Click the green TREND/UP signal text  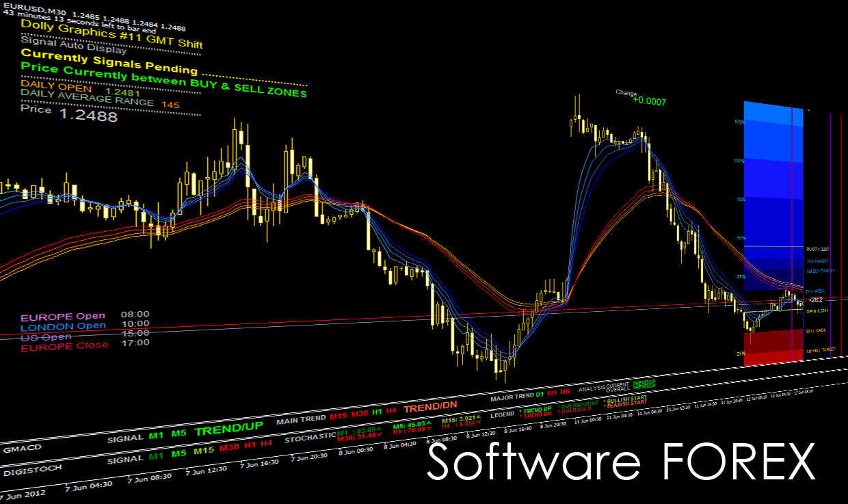tap(229, 429)
